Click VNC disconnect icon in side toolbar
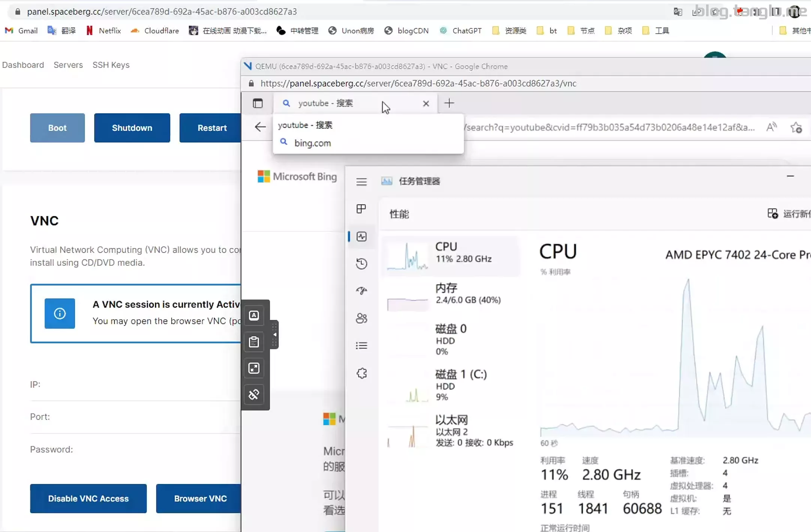Image resolution: width=811 pixels, height=532 pixels. [x=254, y=394]
